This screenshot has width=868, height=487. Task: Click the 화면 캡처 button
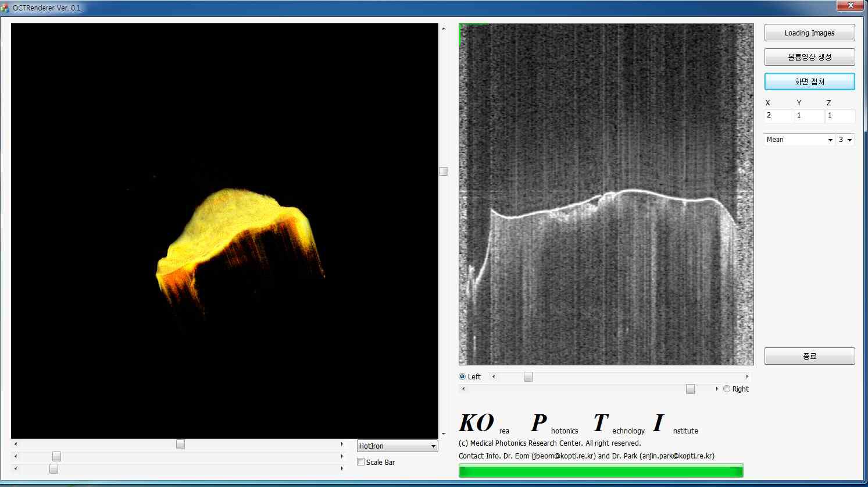[x=809, y=81]
